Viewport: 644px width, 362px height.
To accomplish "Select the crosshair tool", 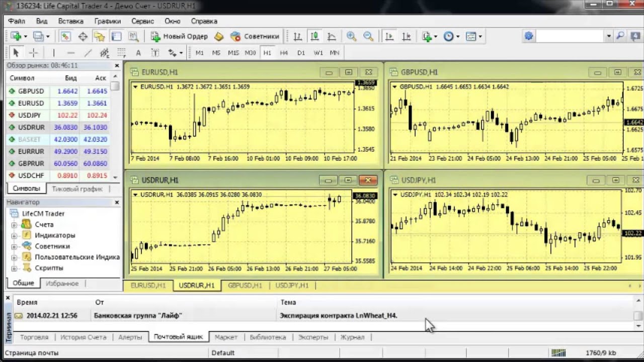I will pos(33,52).
